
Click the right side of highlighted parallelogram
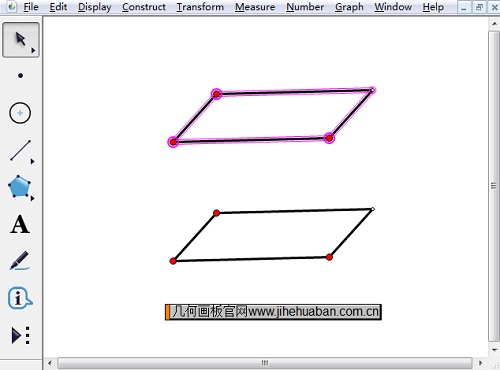pyautogui.click(x=351, y=114)
